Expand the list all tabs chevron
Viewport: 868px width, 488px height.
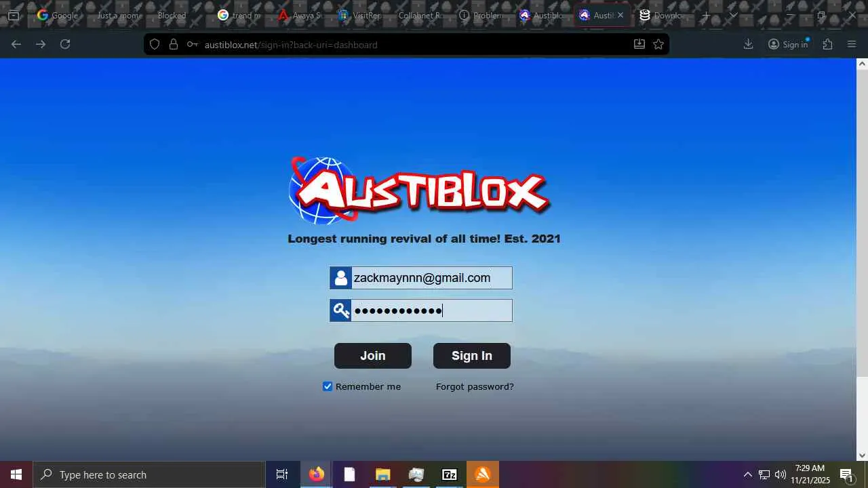click(733, 15)
